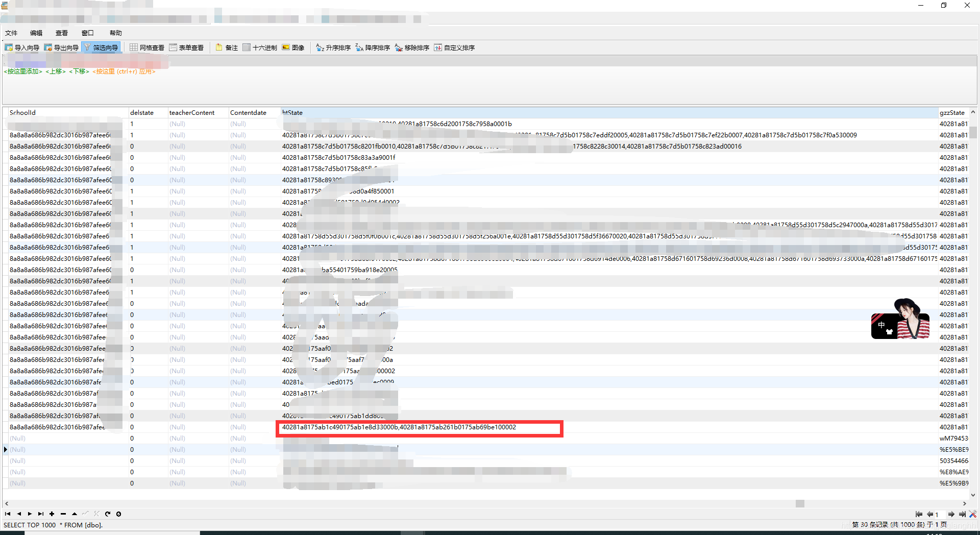Open the 编辑 menu
This screenshot has height=535, width=980.
pos(36,33)
